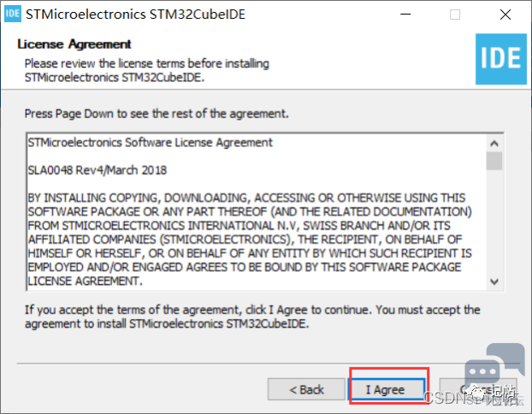This screenshot has height=414, width=532.
Task: Click the License Agreement heading
Action: click(74, 44)
